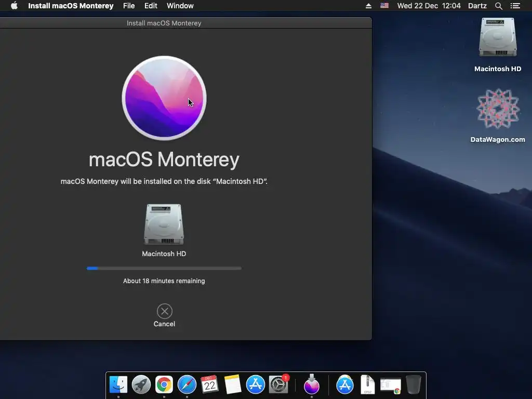Open the Apple menu
Image resolution: width=532 pixels, height=399 pixels.
tap(14, 6)
